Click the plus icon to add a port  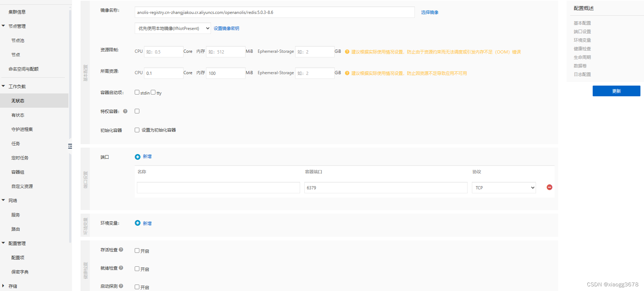coord(138,157)
